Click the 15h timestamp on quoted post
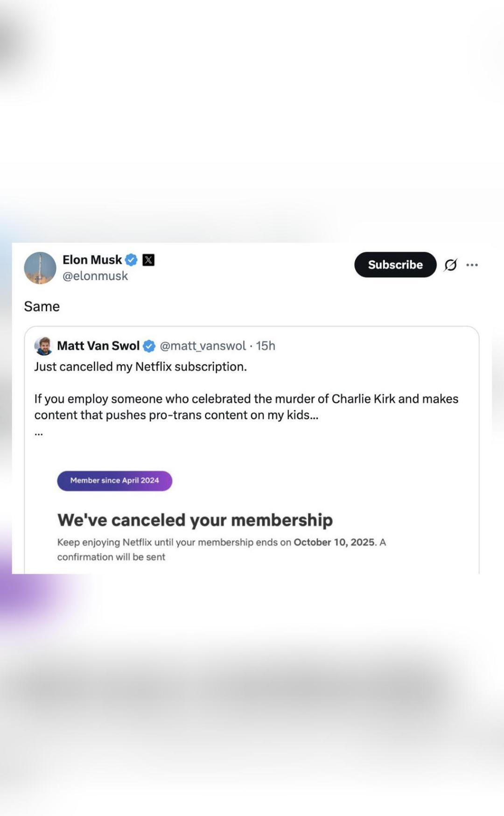The height and width of the screenshot is (816, 504). tap(266, 346)
